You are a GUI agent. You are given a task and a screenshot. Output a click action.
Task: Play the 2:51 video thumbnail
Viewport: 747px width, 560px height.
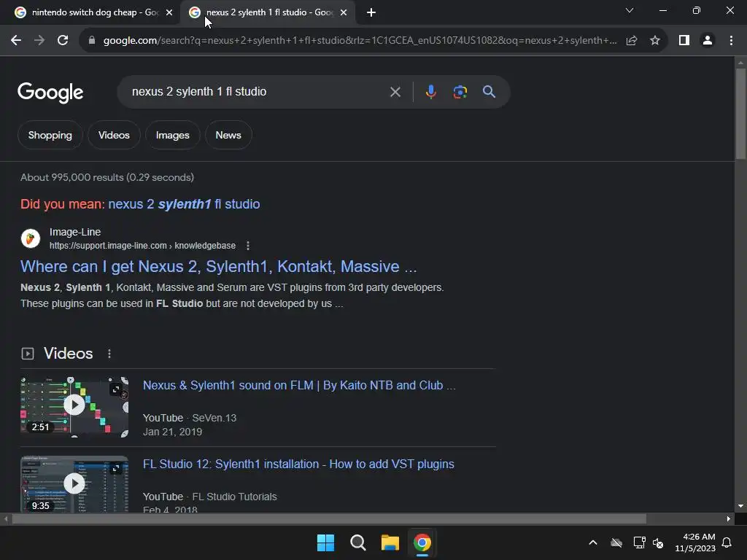(74, 407)
